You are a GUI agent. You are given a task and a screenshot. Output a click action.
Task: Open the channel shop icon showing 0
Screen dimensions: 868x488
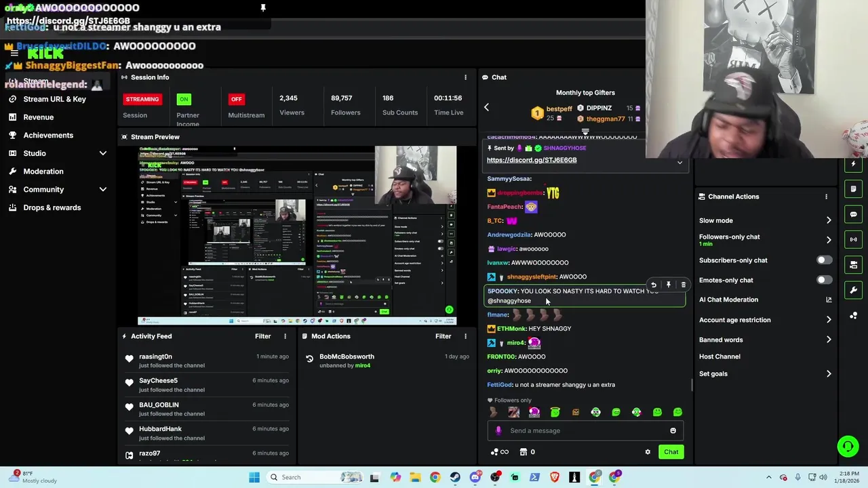[528, 452]
